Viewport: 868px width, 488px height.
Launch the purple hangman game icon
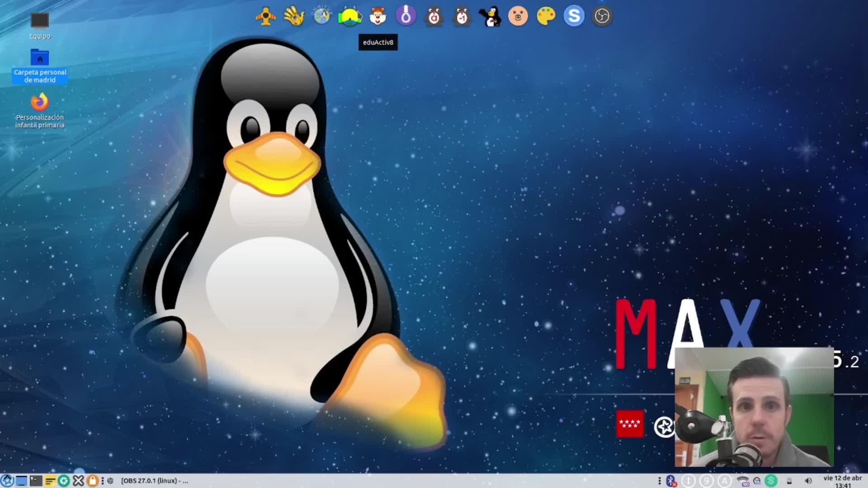406,16
